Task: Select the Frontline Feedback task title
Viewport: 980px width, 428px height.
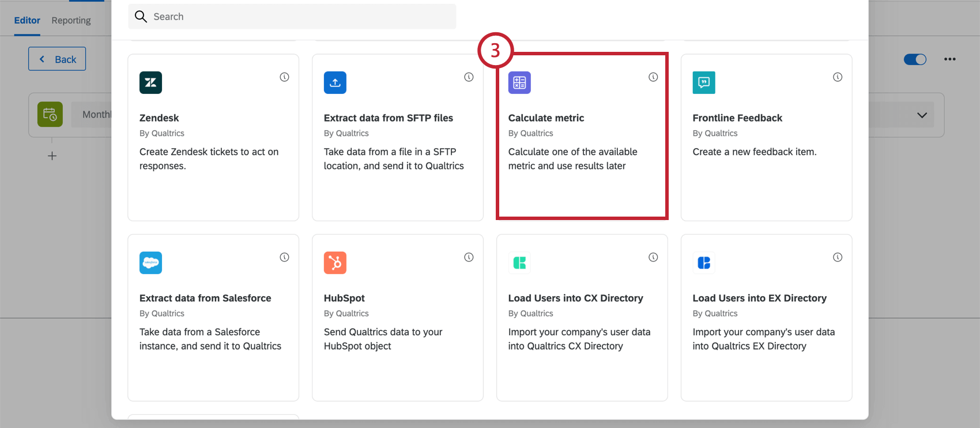Action: click(x=737, y=118)
